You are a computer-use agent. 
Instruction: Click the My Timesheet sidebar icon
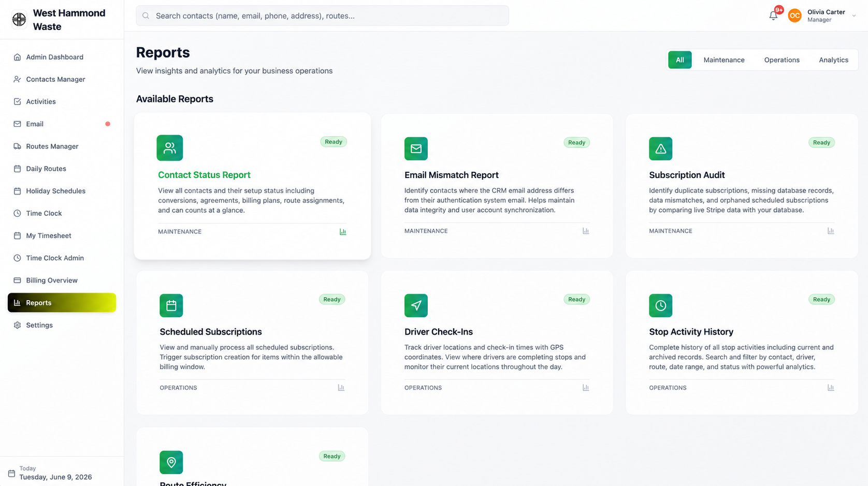pos(17,235)
